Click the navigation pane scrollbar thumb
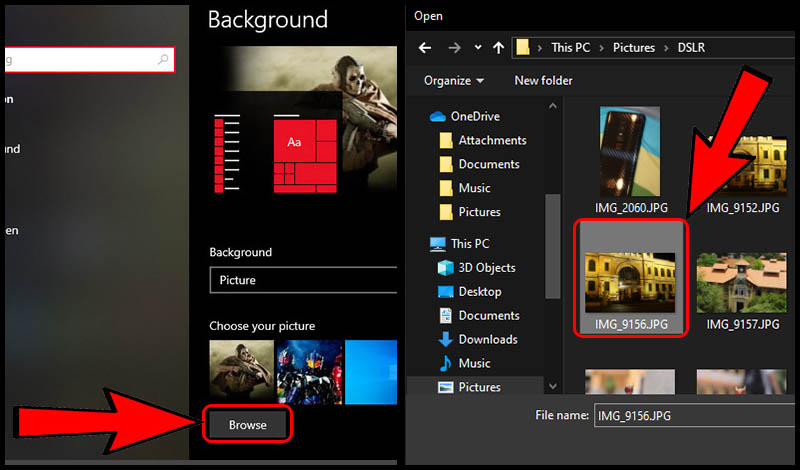Viewport: 800px width, 470px height. (553, 246)
